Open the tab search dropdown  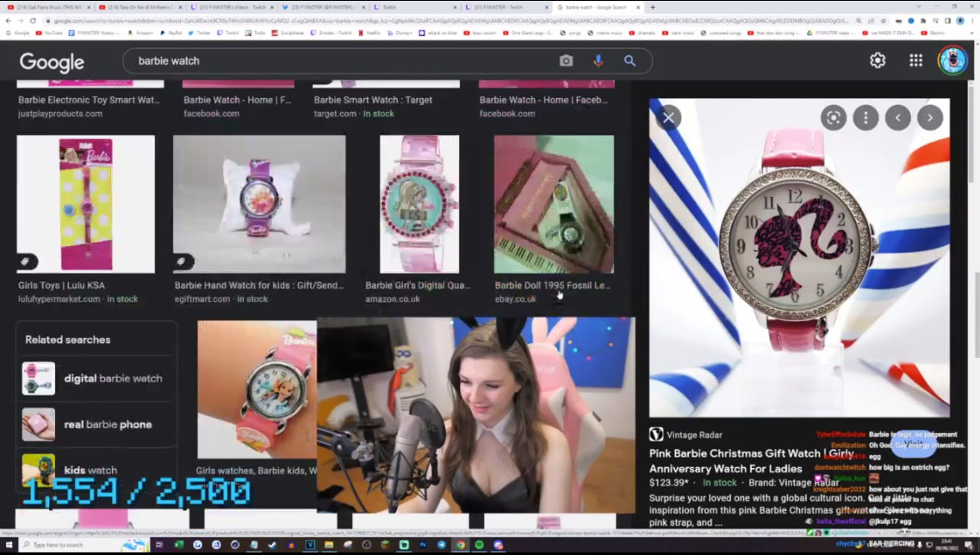pos(918,7)
